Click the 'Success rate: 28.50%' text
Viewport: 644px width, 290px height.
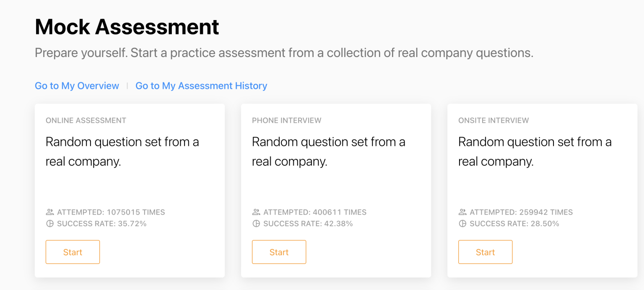click(514, 224)
